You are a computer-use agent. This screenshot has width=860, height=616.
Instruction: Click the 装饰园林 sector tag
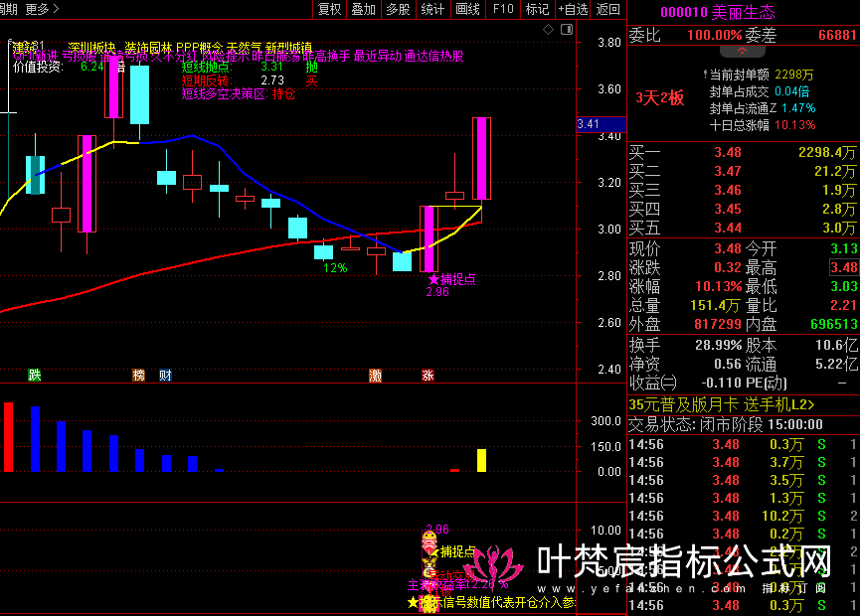(x=148, y=47)
